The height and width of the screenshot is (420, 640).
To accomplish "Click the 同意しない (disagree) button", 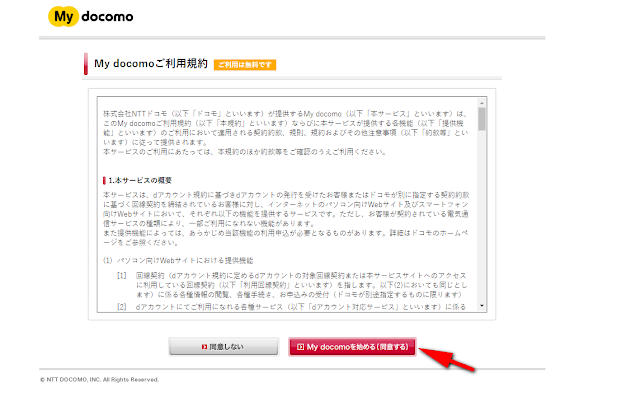I will [x=224, y=347].
